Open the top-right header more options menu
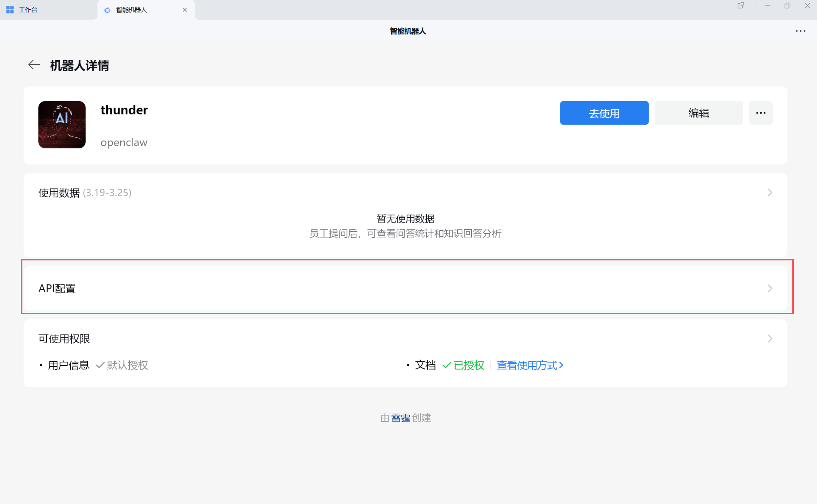Screen dimensions: 817x504 click(x=800, y=31)
